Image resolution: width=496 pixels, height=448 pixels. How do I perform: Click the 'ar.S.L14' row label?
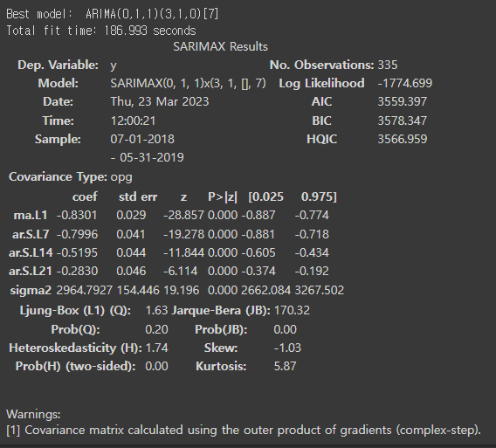click(x=31, y=252)
